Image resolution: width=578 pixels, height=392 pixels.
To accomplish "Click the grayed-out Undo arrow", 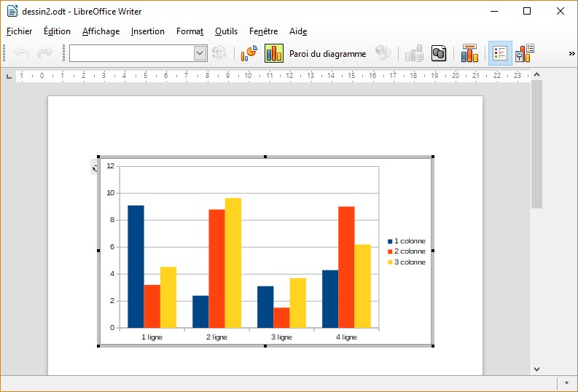I will coord(21,53).
